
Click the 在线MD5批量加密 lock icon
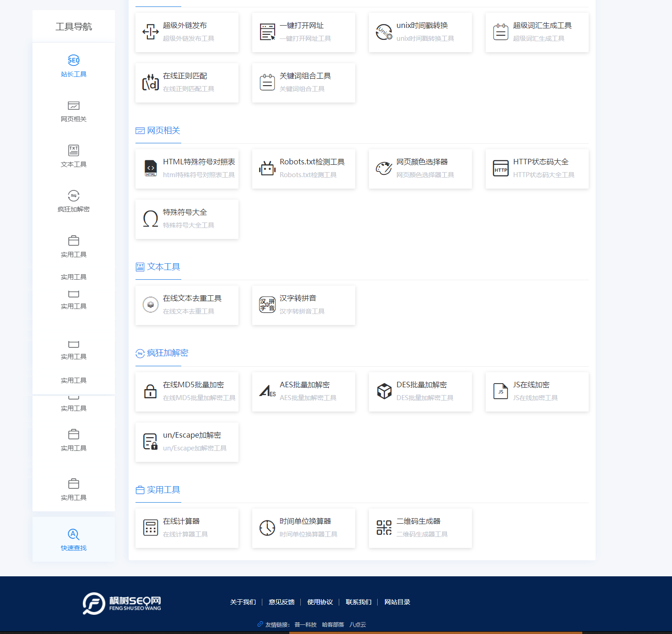tap(151, 391)
